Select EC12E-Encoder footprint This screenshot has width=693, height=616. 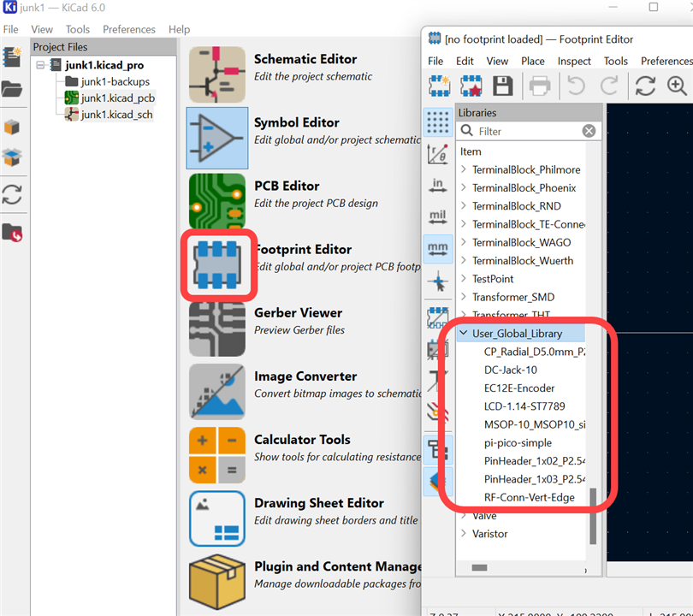[x=519, y=388]
